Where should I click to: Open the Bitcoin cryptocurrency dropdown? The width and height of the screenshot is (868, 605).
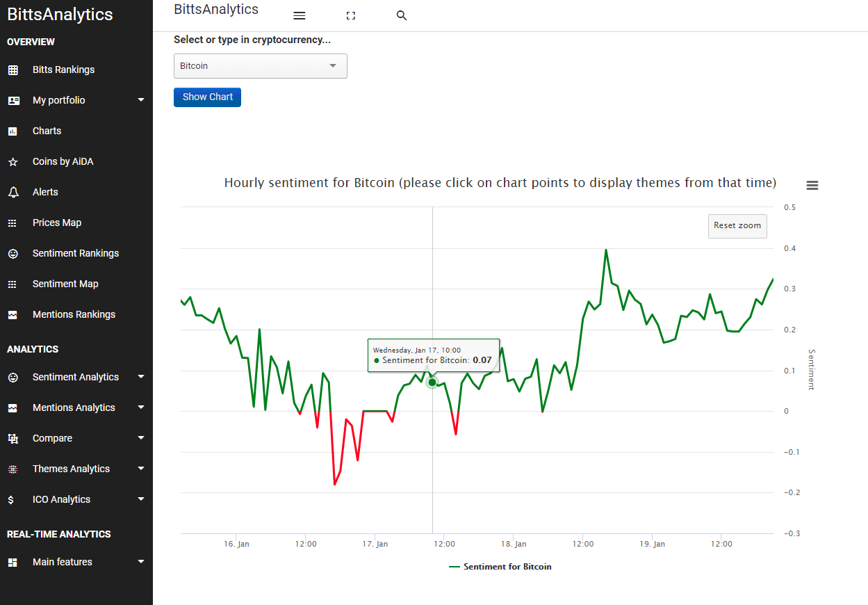pos(261,66)
